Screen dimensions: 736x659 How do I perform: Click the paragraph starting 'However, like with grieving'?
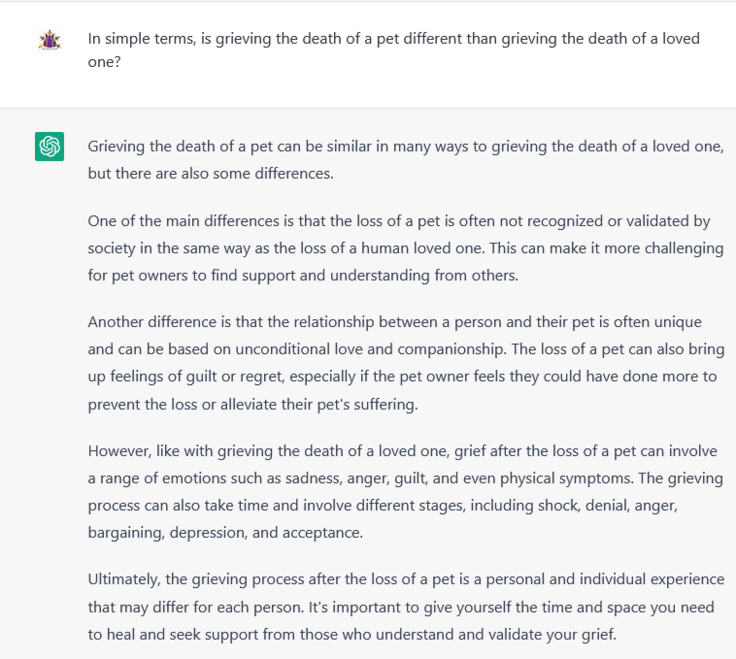click(x=406, y=491)
